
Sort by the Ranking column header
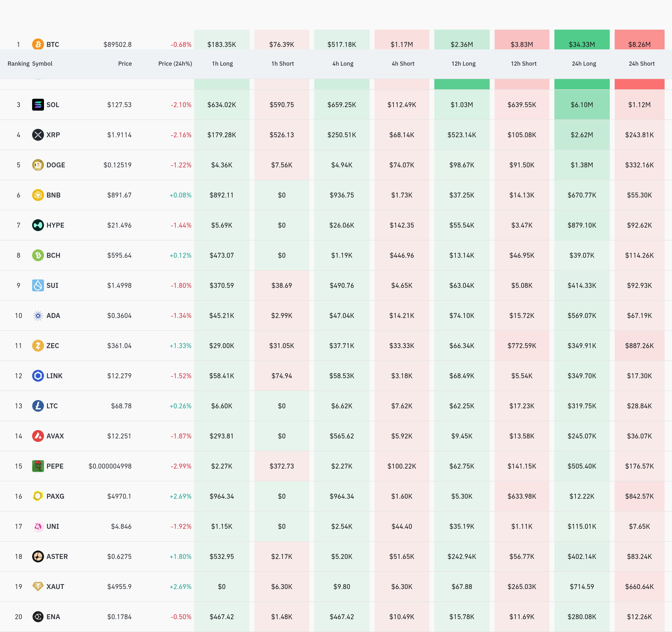(x=18, y=63)
